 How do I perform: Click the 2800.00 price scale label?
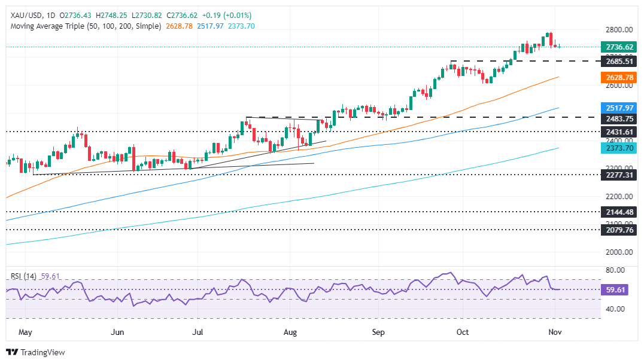[x=619, y=29]
